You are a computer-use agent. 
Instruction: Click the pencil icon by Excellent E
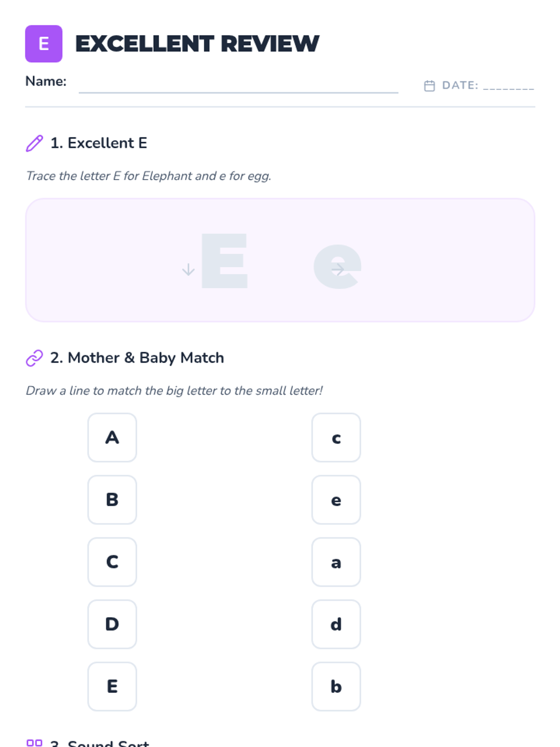coord(35,143)
